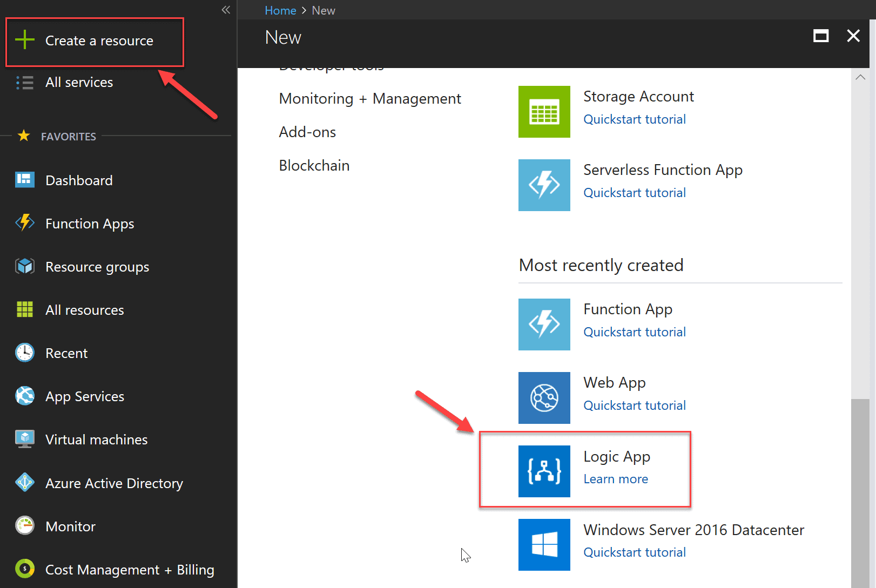
Task: Close the New blade
Action: tap(853, 36)
